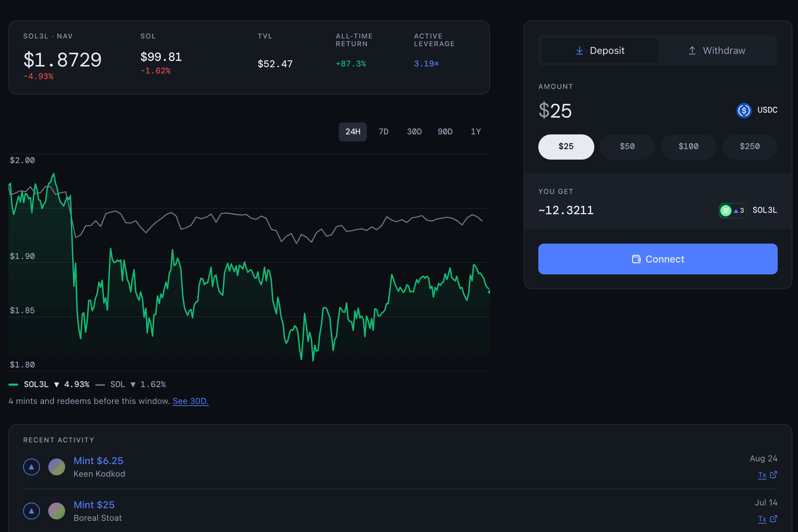Click the Aug 24 date

[x=764, y=458]
